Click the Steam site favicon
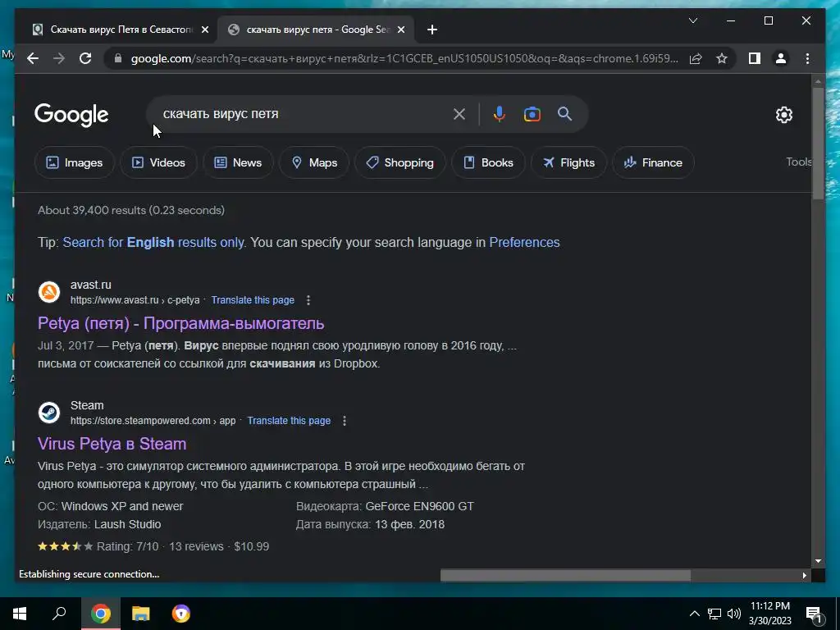The width and height of the screenshot is (840, 630). 49,413
